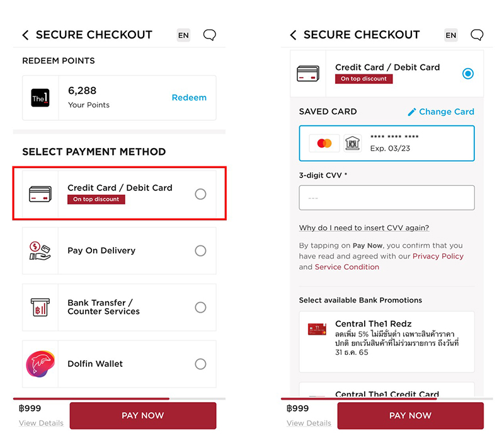Switch language with right EN button

451,35
